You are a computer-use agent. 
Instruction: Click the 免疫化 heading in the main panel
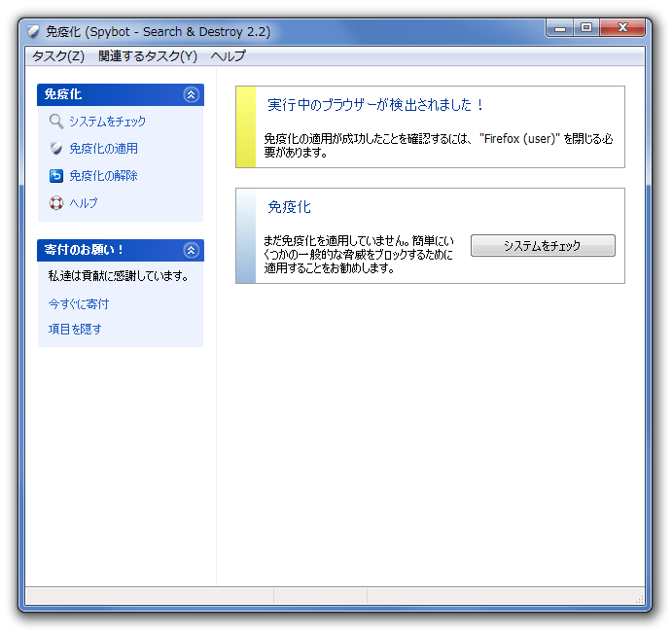(x=289, y=207)
